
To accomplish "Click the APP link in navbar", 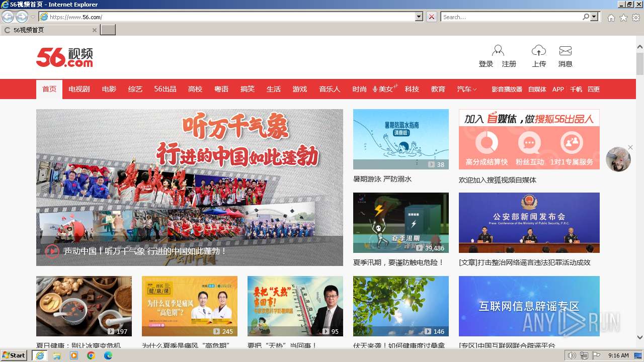I will click(x=558, y=89).
